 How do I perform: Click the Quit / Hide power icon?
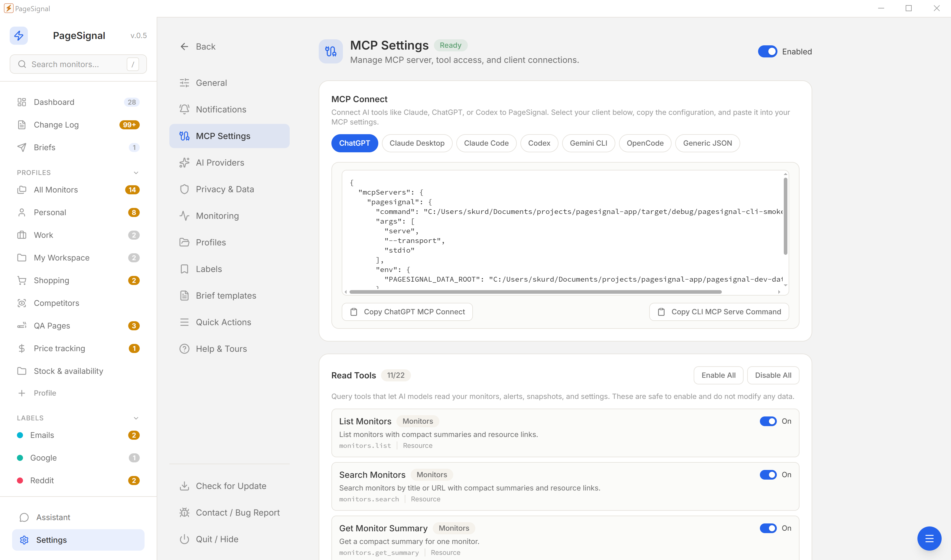(184, 539)
